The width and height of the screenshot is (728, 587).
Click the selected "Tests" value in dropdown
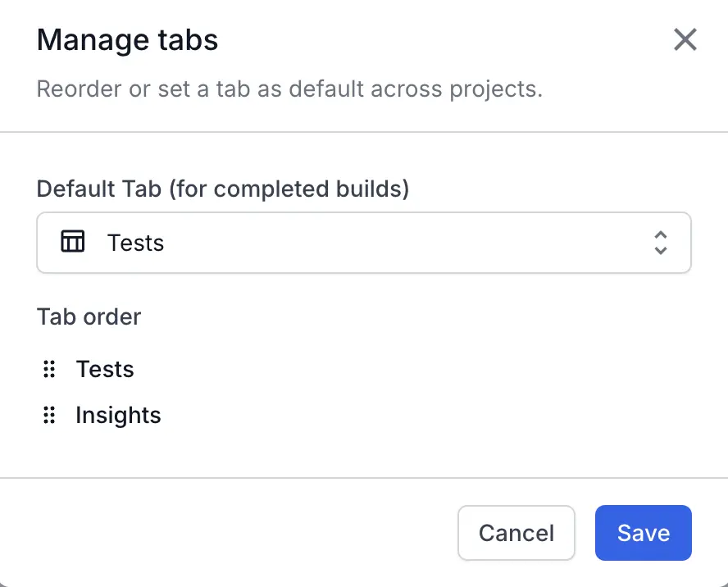coord(136,243)
